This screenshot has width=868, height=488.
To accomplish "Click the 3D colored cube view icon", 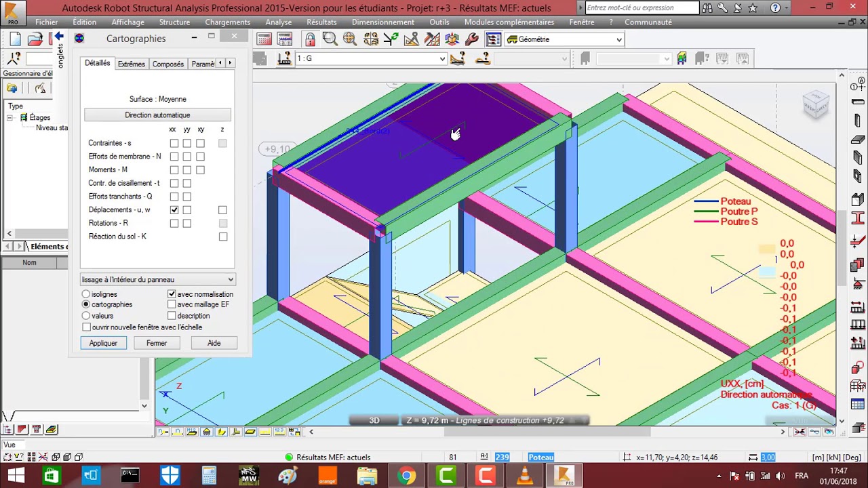I will (x=452, y=39).
